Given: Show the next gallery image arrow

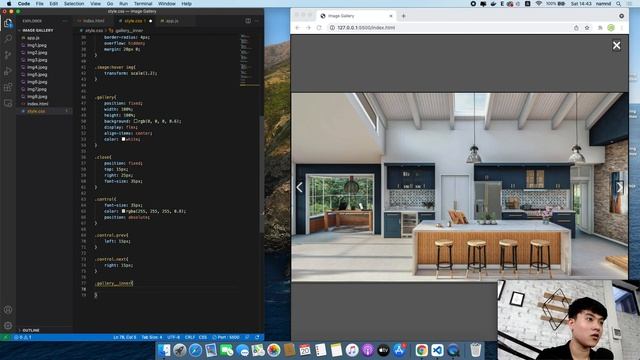Looking at the screenshot, I should tap(619, 187).
